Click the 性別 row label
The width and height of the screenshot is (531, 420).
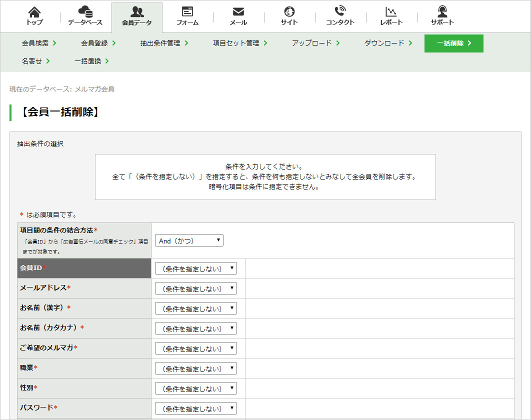[28, 388]
